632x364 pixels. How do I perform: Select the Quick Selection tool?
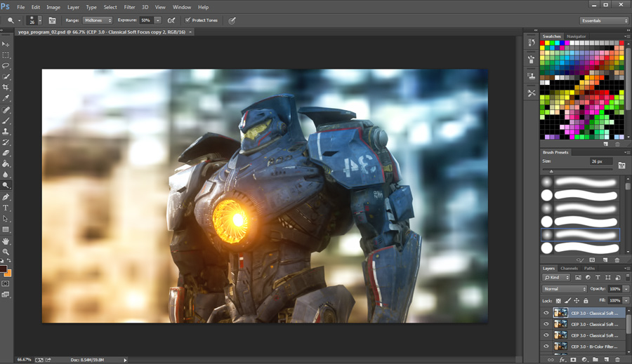pos(6,76)
